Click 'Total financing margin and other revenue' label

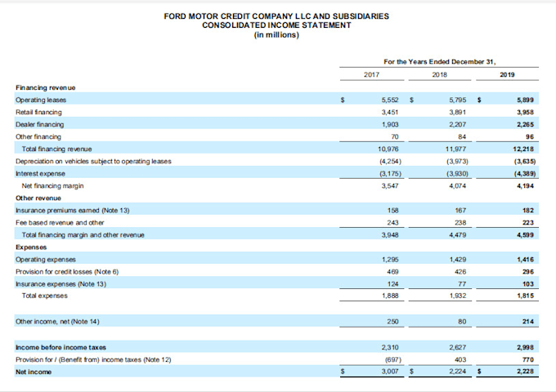click(83, 235)
